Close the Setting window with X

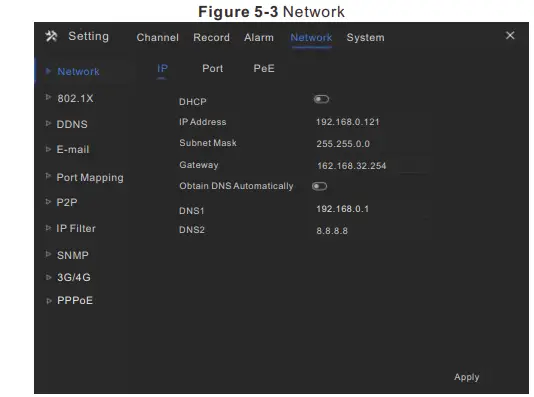pos(510,35)
